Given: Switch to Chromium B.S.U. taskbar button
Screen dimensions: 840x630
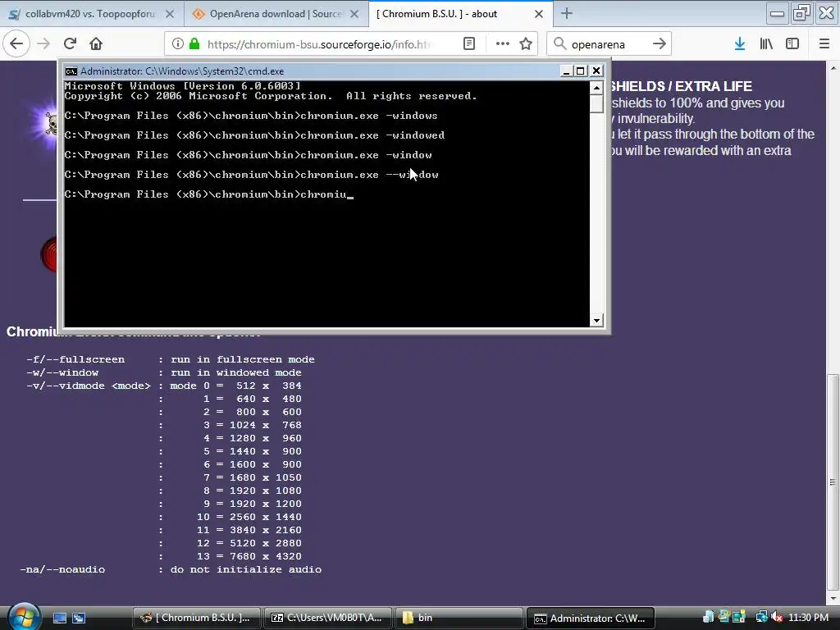Looking at the screenshot, I should coord(196,618).
